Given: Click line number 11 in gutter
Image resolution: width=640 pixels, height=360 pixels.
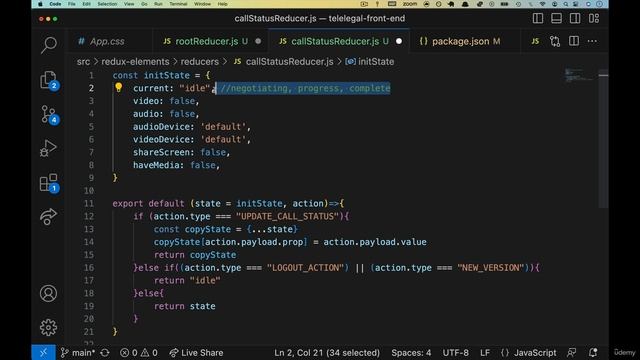Looking at the screenshot, I should pos(89,203).
